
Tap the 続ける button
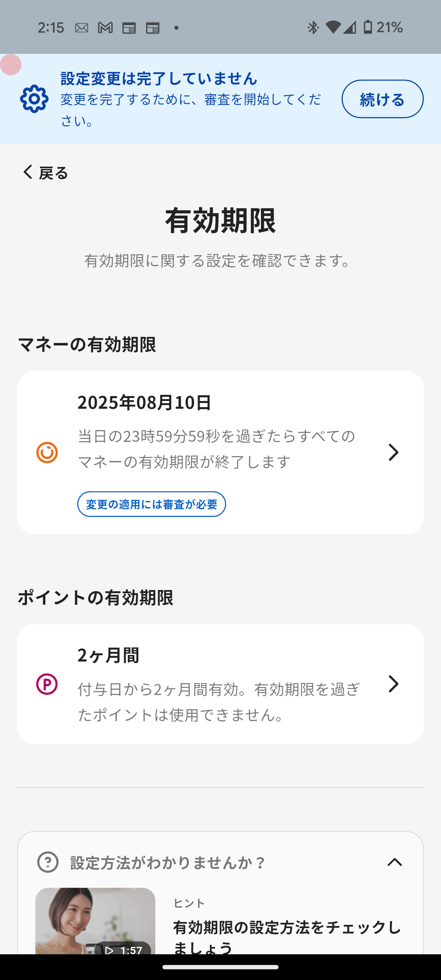[x=382, y=99]
